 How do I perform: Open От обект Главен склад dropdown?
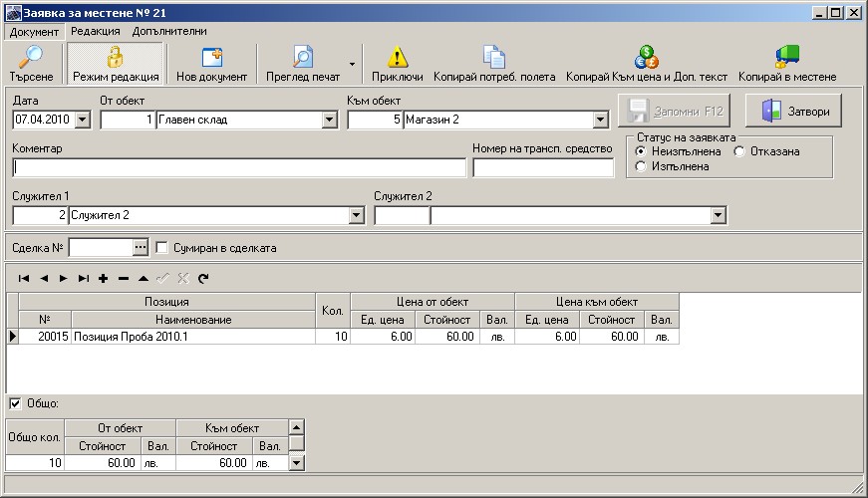tap(330, 119)
